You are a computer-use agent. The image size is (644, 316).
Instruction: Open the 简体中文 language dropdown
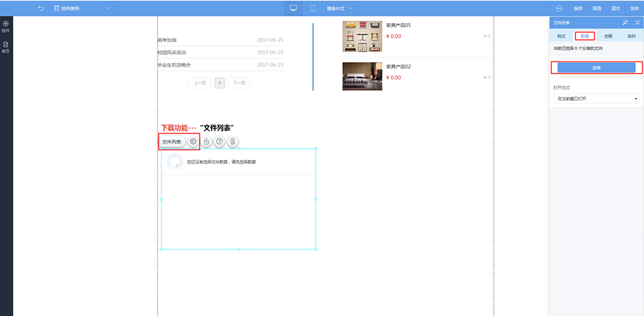click(x=339, y=8)
